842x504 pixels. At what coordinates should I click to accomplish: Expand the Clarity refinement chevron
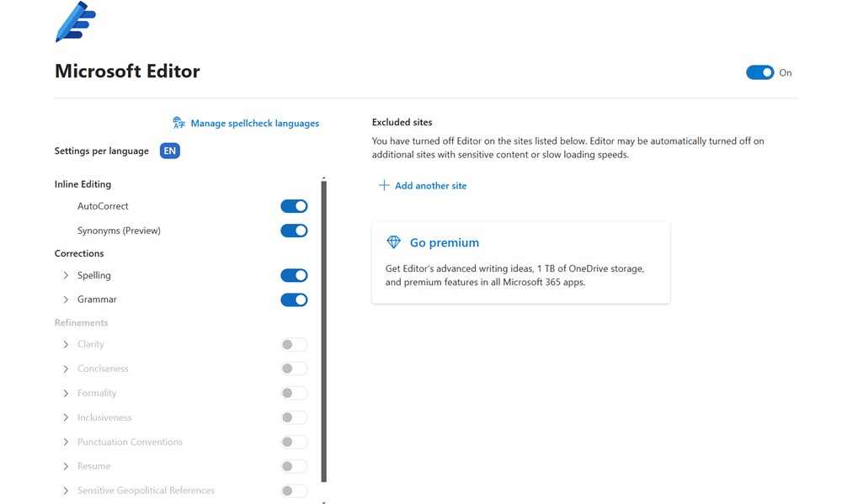click(x=66, y=344)
